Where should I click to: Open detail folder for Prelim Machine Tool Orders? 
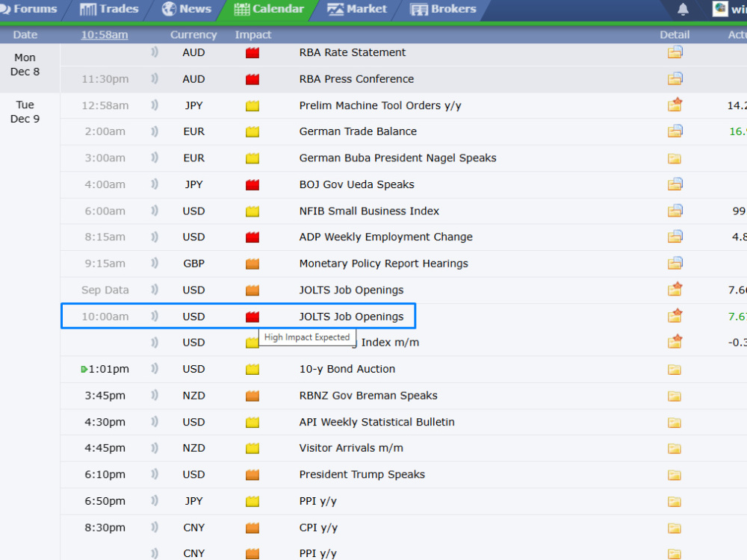pyautogui.click(x=675, y=105)
